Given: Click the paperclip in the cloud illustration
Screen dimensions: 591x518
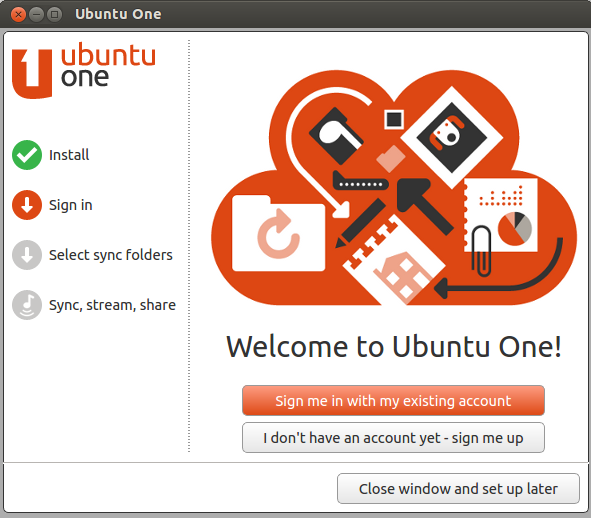Looking at the screenshot, I should coord(481,251).
